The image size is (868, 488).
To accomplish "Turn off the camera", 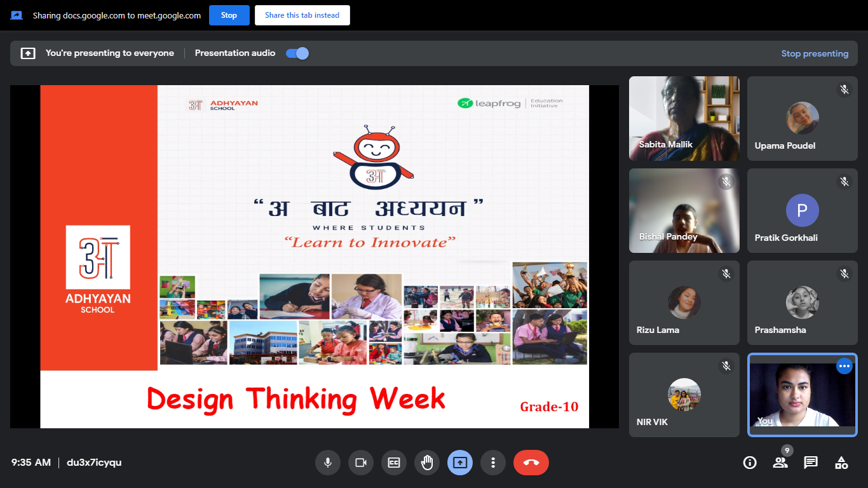I will (361, 463).
